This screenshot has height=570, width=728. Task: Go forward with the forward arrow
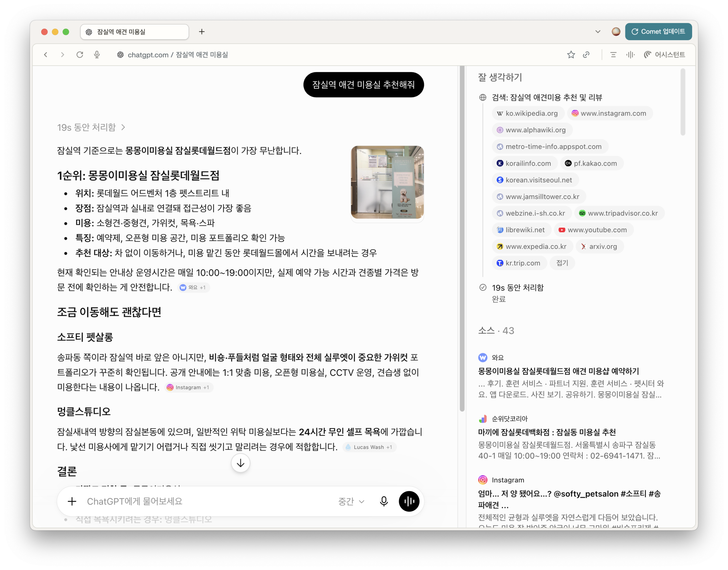point(62,55)
